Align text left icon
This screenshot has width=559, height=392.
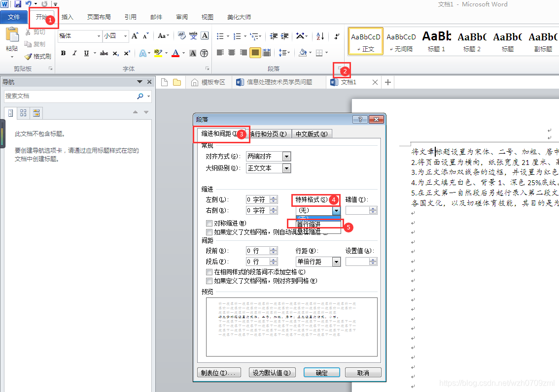220,53
